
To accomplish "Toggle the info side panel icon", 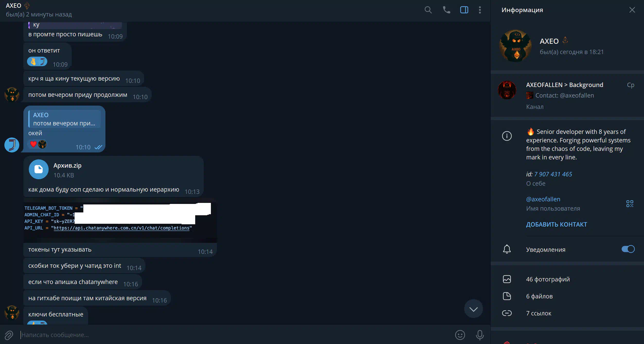I will click(x=464, y=10).
